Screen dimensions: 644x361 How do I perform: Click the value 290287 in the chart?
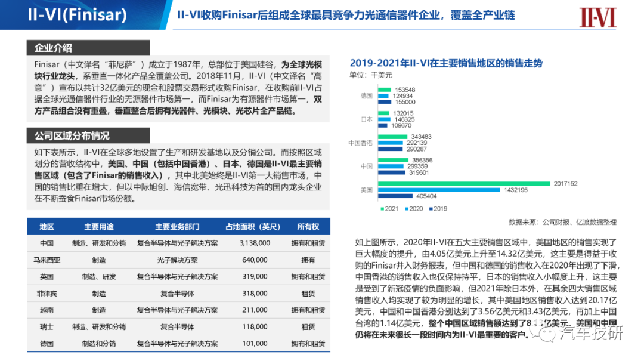416,149
